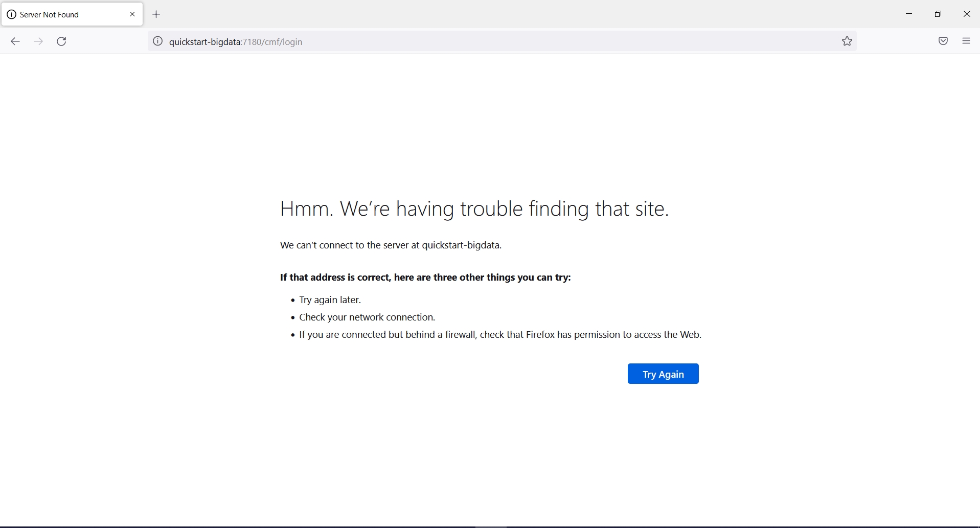Open a new browser tab
Image resolution: width=980 pixels, height=528 pixels.
tap(156, 14)
